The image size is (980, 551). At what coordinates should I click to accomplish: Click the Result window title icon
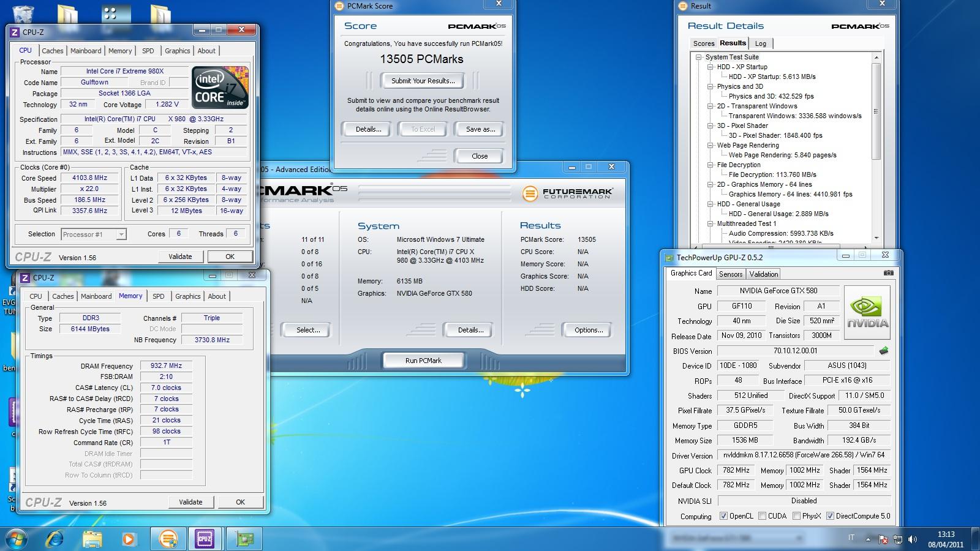[684, 6]
